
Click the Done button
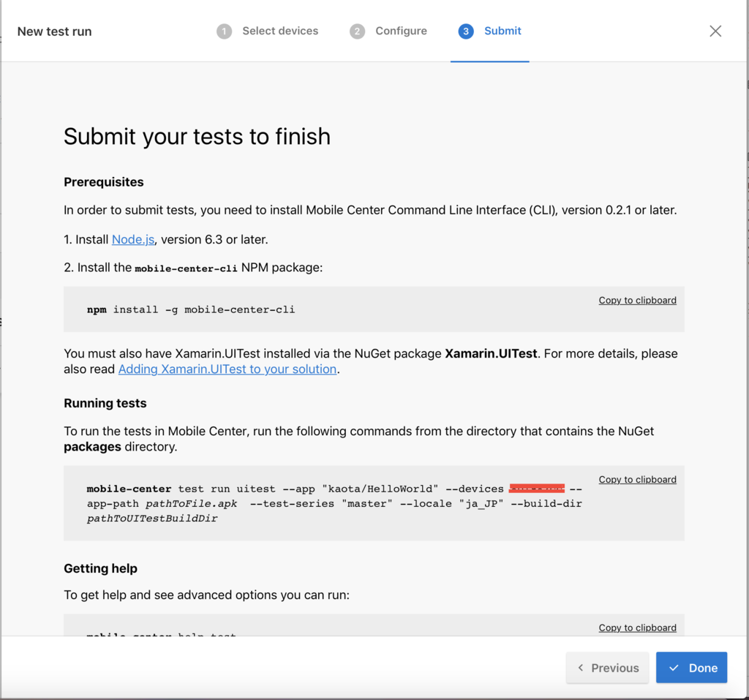point(691,668)
